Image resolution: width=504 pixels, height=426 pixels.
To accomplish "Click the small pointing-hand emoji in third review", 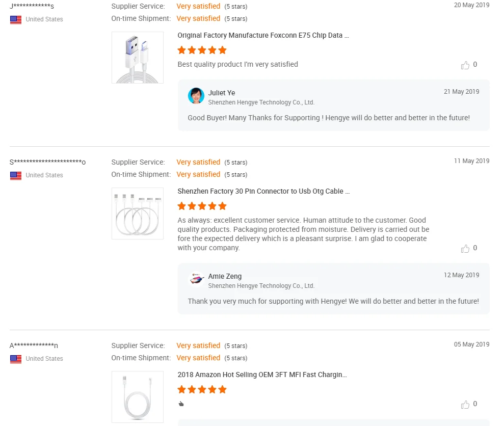I will coord(181,404).
